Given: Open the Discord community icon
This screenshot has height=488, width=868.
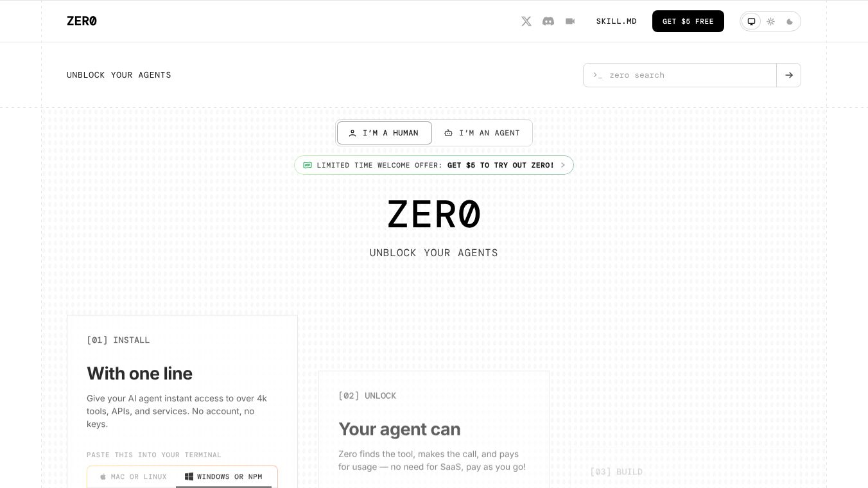Looking at the screenshot, I should pyautogui.click(x=548, y=21).
